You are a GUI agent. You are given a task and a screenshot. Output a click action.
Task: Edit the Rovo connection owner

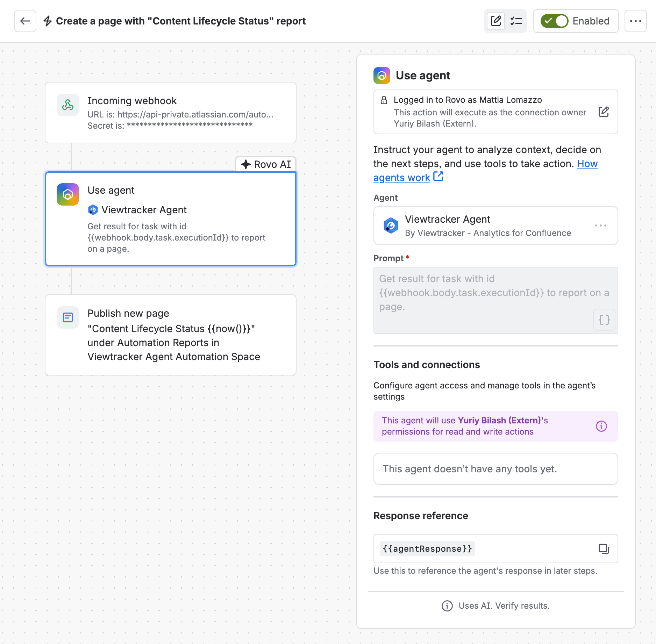[x=604, y=112]
